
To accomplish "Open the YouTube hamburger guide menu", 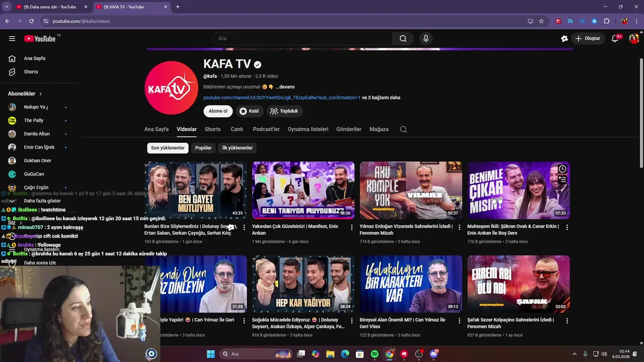I will (12, 39).
